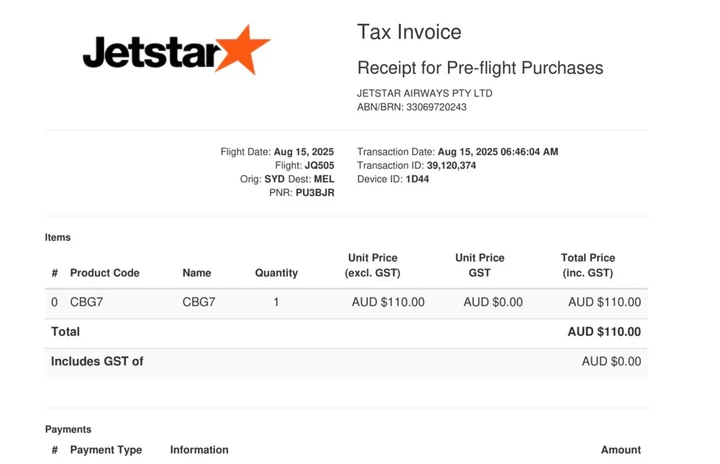
Task: Click the Flight Date Aug 15, 2025
Action: pos(302,152)
